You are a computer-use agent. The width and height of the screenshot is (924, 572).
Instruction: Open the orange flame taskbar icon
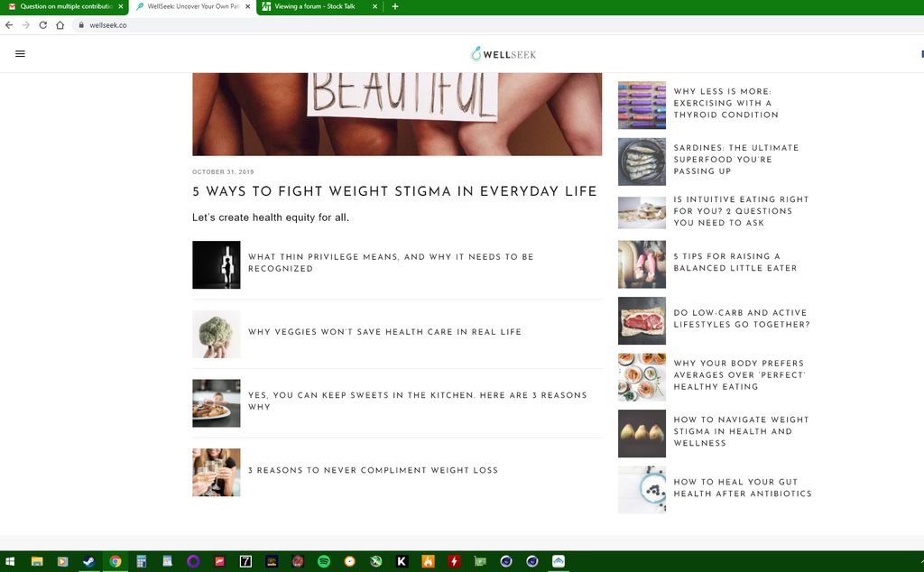click(428, 561)
